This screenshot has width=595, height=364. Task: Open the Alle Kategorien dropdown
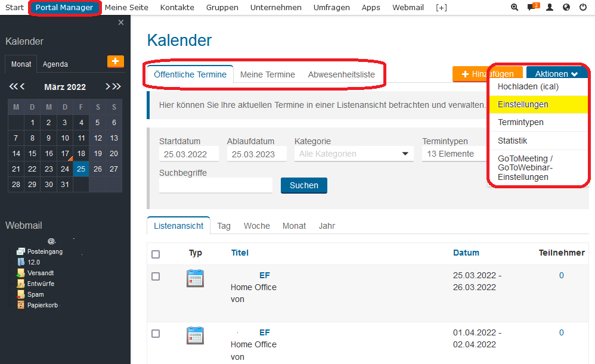(x=354, y=154)
